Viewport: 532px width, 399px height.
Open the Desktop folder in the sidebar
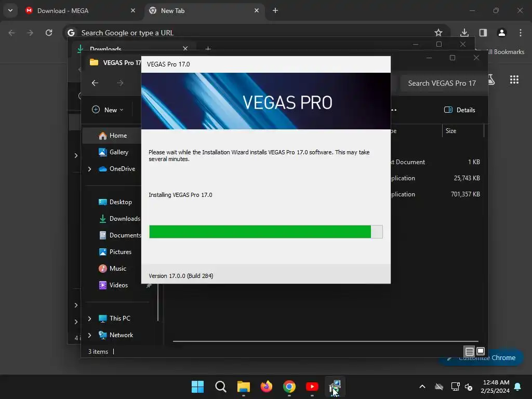pyautogui.click(x=115, y=202)
